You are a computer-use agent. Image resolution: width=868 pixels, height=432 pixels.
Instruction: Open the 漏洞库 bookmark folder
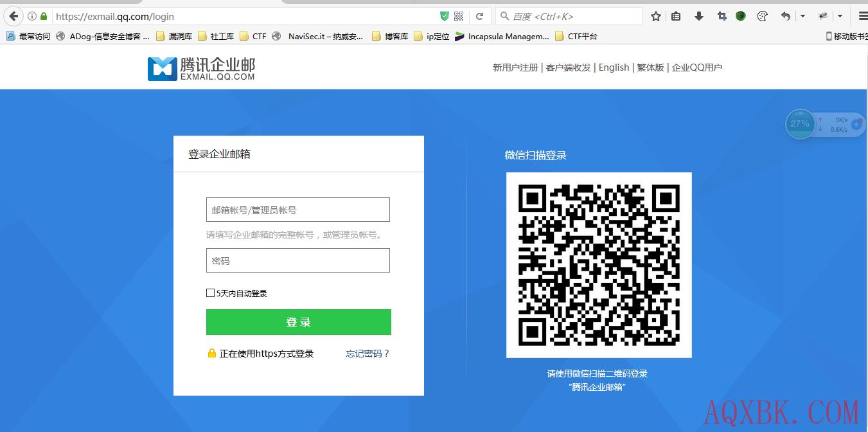pyautogui.click(x=174, y=36)
